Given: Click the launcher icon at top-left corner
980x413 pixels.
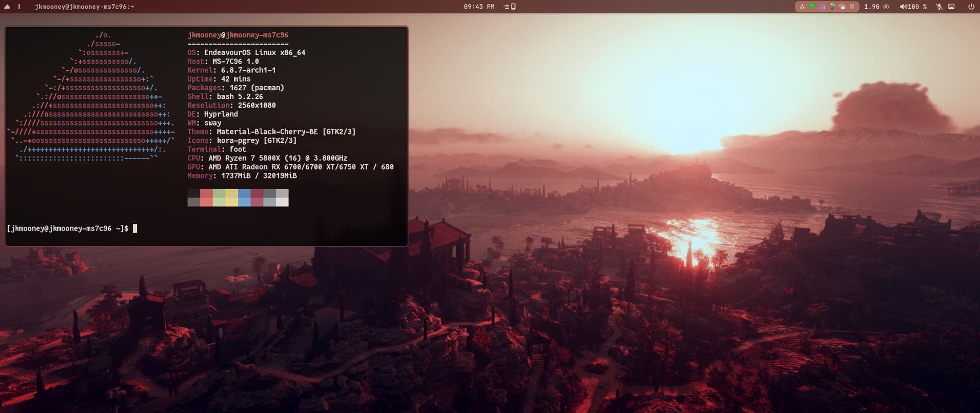Looking at the screenshot, I should click(x=7, y=7).
